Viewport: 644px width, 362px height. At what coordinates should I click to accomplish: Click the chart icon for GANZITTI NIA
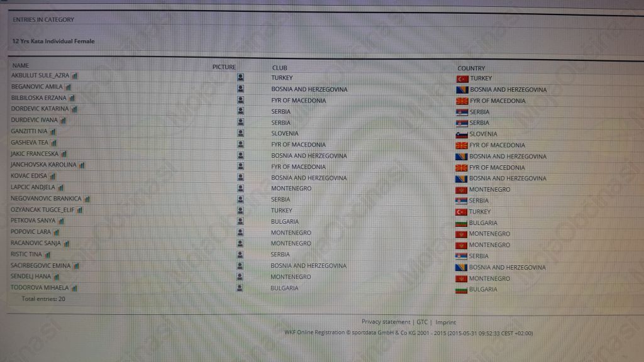(x=53, y=132)
